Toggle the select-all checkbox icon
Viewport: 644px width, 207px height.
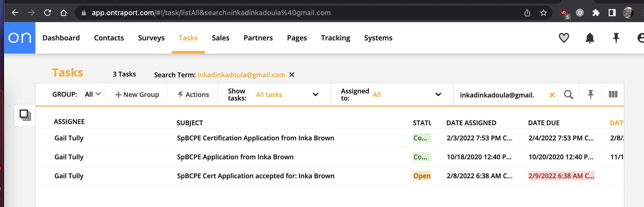25,115
